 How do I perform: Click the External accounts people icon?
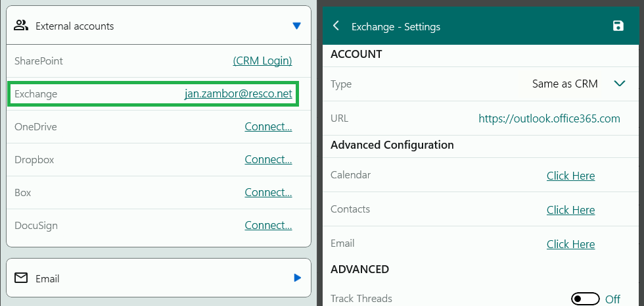point(21,26)
